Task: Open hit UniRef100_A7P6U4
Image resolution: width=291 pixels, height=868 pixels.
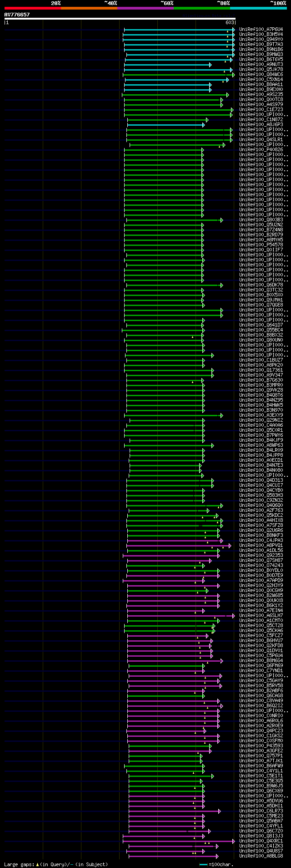Action: (261, 29)
